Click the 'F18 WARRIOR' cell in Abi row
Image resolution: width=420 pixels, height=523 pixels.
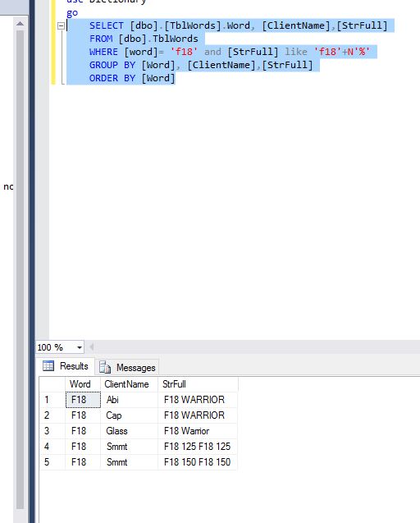coord(198,400)
